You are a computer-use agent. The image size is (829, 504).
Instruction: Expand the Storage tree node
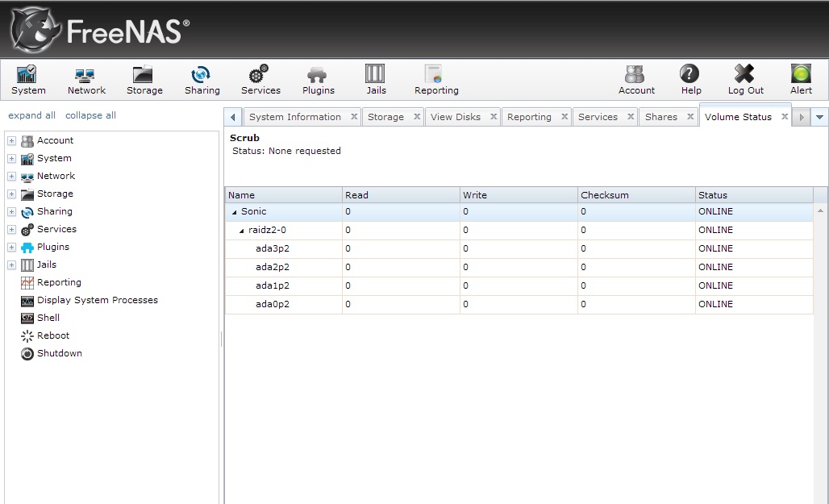(x=11, y=194)
